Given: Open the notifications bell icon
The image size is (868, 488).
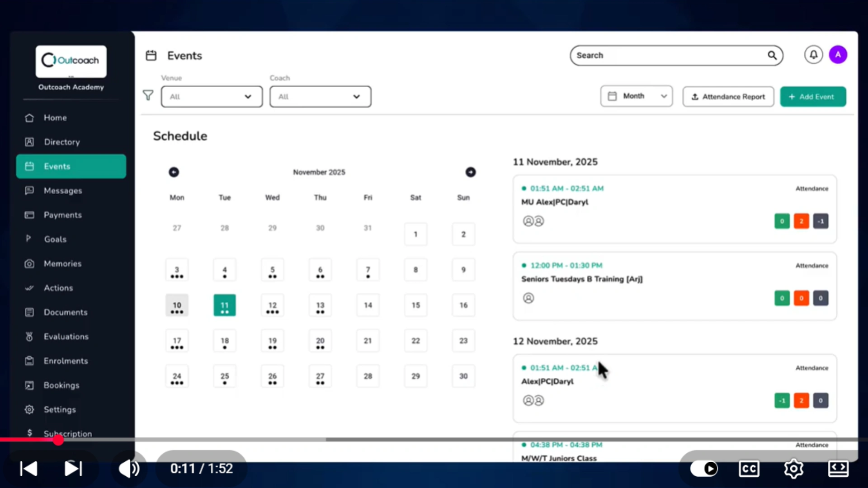Looking at the screenshot, I should (813, 55).
